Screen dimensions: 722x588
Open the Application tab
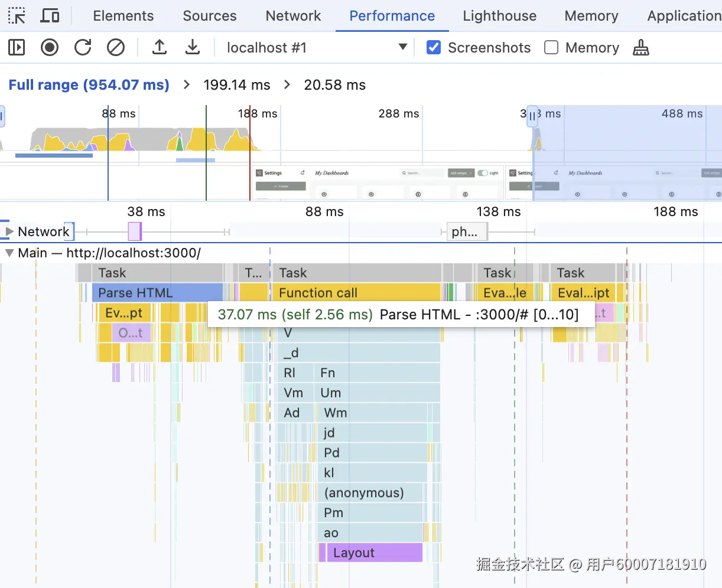tap(684, 16)
